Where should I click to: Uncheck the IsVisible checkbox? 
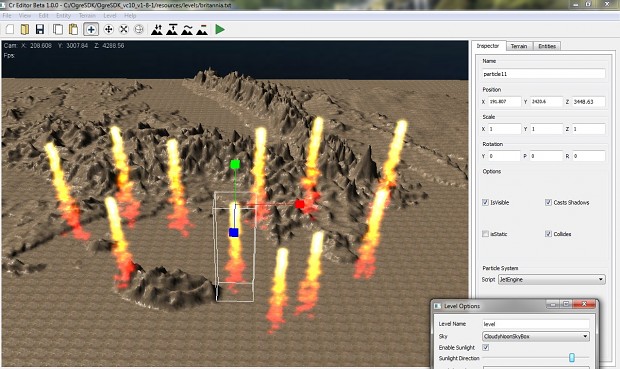[486, 202]
